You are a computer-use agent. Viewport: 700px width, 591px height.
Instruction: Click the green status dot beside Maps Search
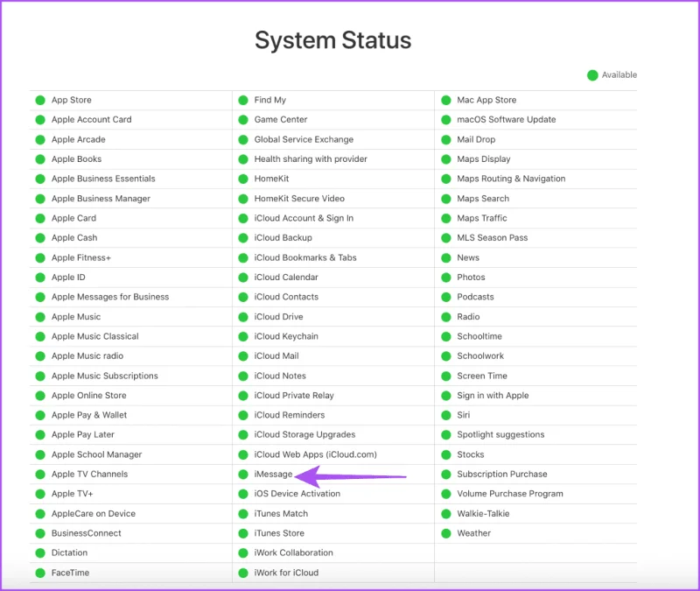pyautogui.click(x=445, y=199)
